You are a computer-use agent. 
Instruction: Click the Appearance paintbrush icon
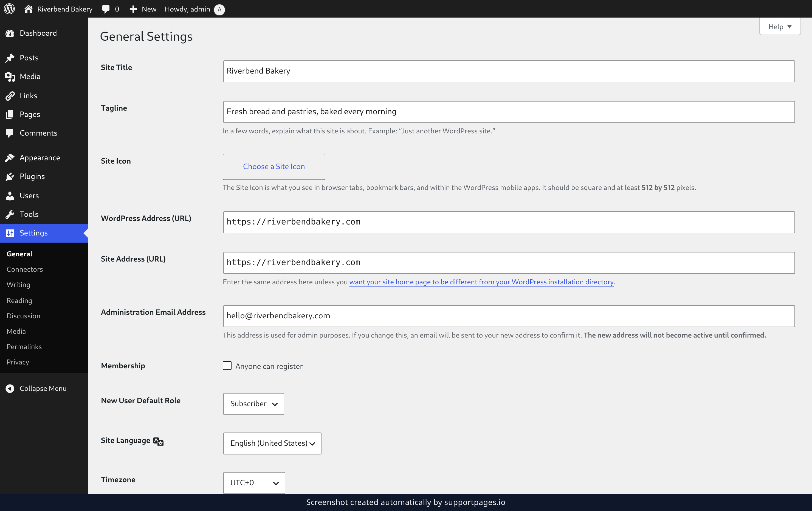10,158
